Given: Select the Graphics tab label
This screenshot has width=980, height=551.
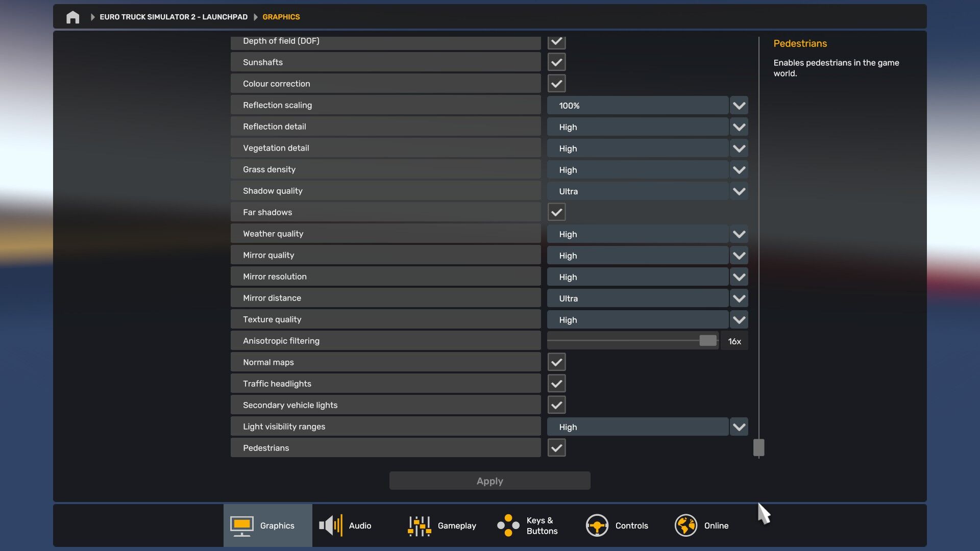Looking at the screenshot, I should pyautogui.click(x=277, y=525).
